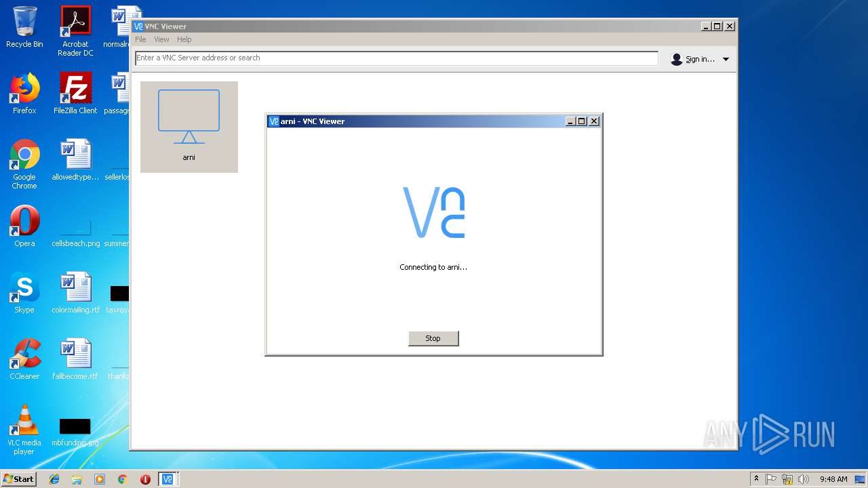Select the fallbecome.rtf file icon
Image resolution: width=868 pixels, height=488 pixels.
(75, 359)
